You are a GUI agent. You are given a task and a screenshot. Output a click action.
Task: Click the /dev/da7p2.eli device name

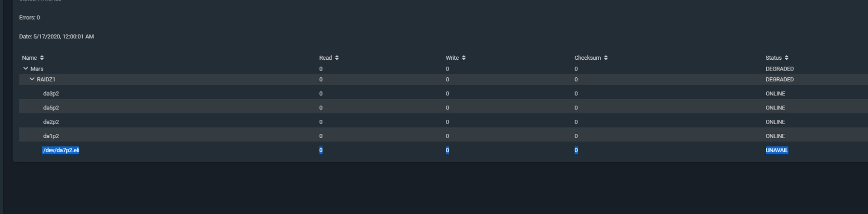[61, 150]
